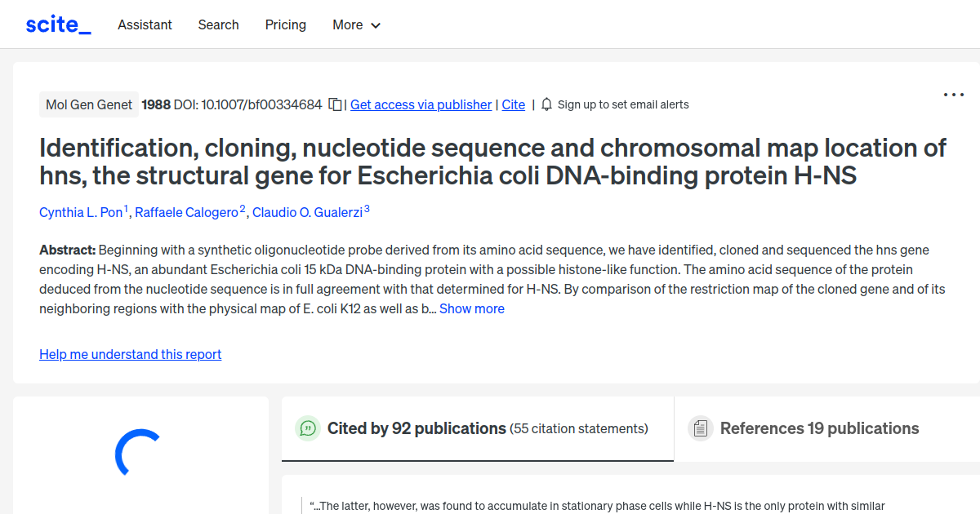Click the Cite link
This screenshot has height=514, width=980.
pos(513,104)
